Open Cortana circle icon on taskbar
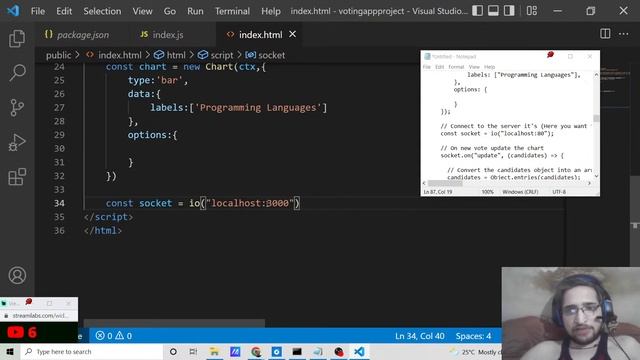This screenshot has height=360, width=640. pyautogui.click(x=173, y=351)
